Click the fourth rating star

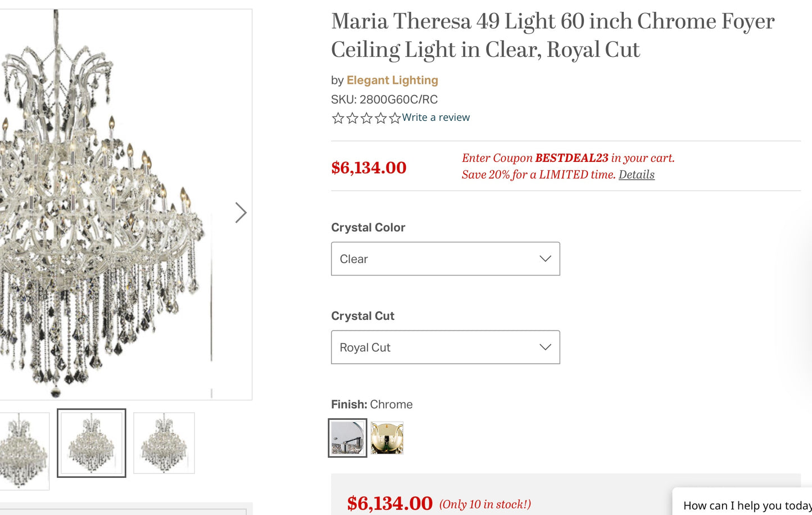pyautogui.click(x=380, y=118)
